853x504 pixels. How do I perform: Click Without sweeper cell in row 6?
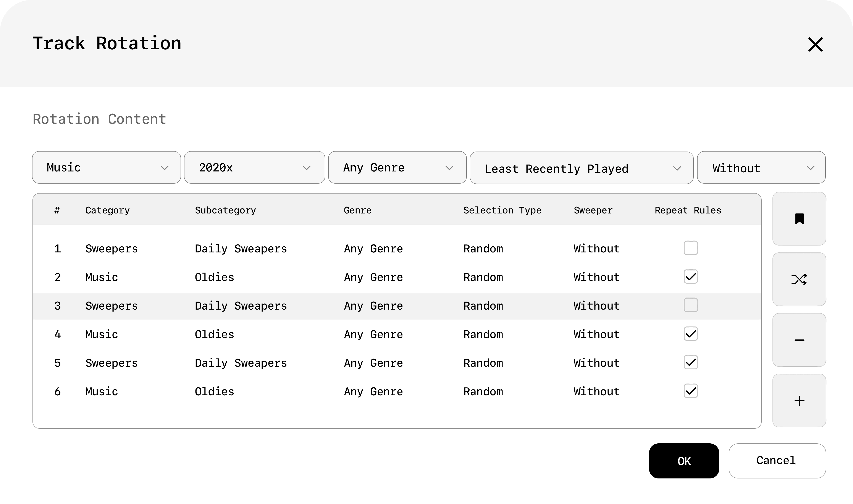[596, 392]
